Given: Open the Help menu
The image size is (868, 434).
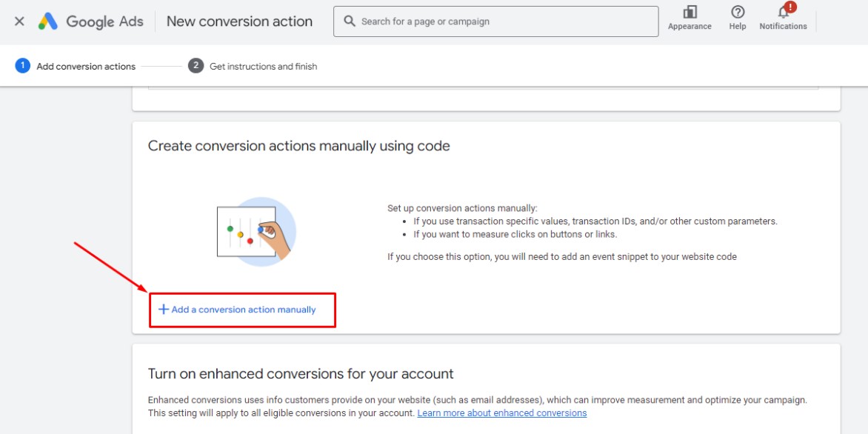Looking at the screenshot, I should [x=738, y=18].
